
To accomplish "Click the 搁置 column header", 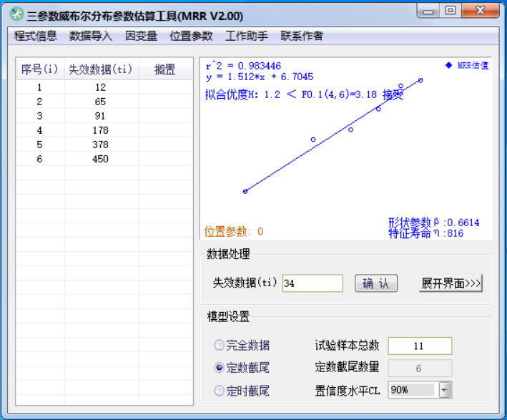I will click(165, 69).
